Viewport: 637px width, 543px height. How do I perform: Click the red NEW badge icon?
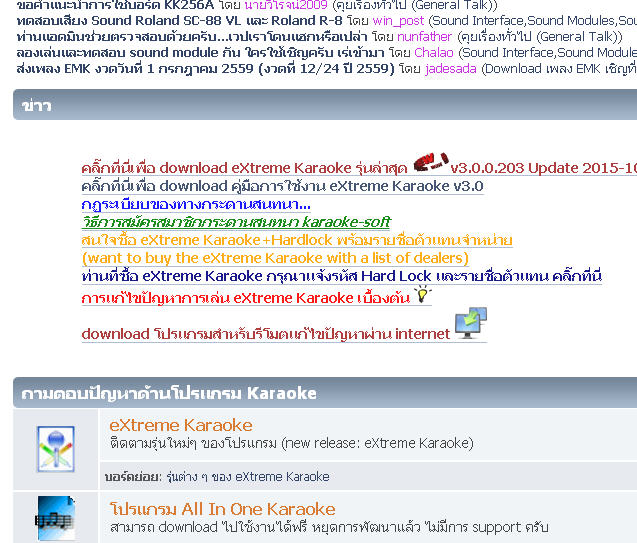click(431, 162)
